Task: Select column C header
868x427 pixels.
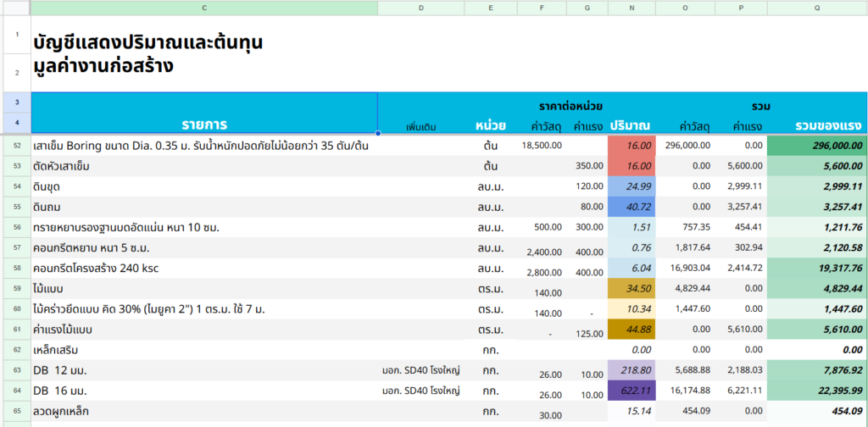Action: 204,8
